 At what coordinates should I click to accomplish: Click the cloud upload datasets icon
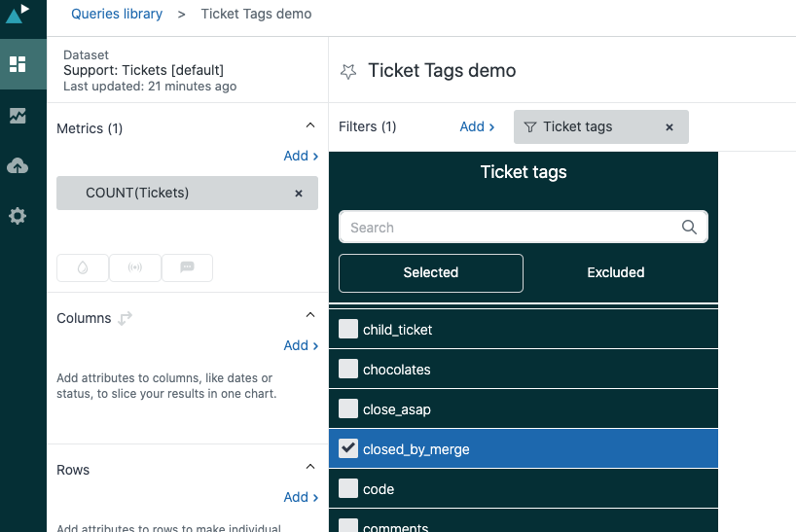tap(18, 166)
